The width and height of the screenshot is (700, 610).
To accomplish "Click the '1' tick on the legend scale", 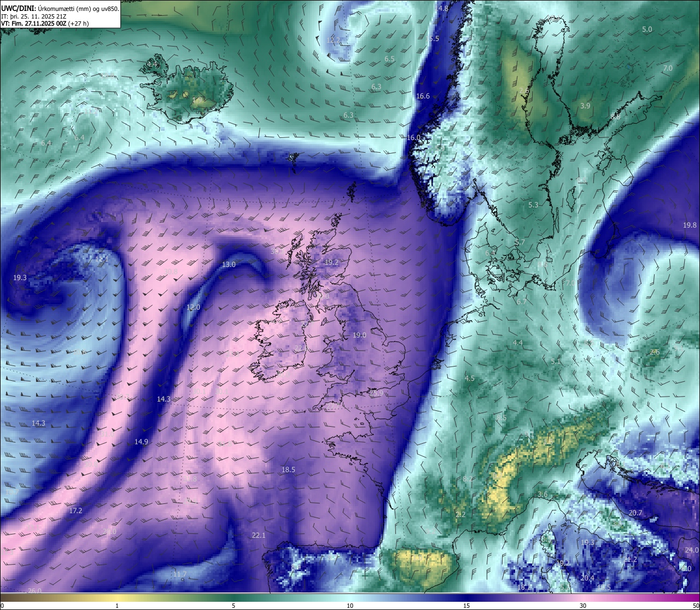I will pos(117,606).
